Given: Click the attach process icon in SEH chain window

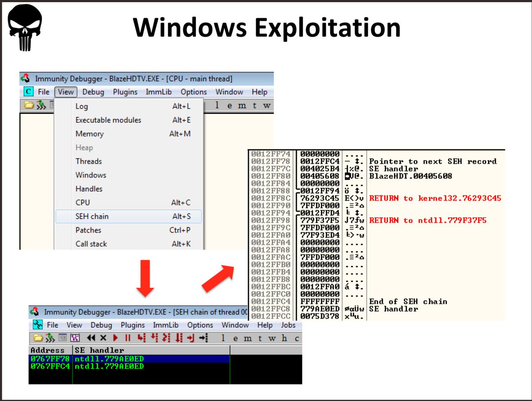Looking at the screenshot, I should click(50, 338).
